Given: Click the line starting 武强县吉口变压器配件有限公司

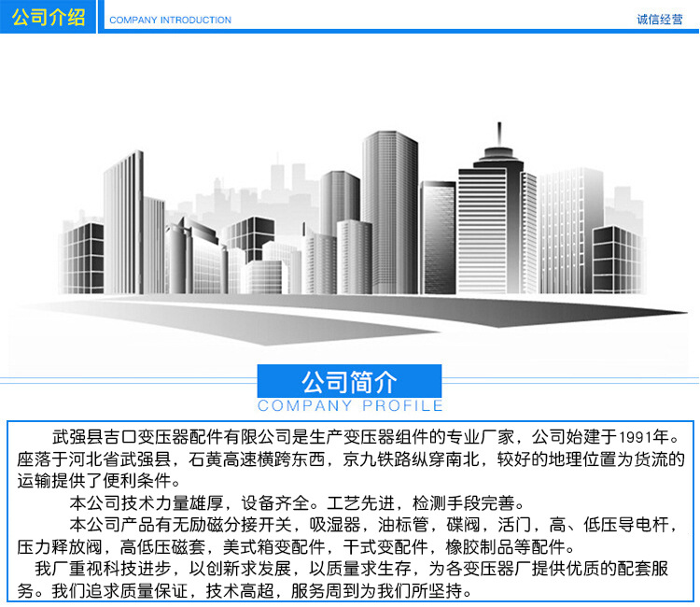Looking at the screenshot, I should 365,437.
